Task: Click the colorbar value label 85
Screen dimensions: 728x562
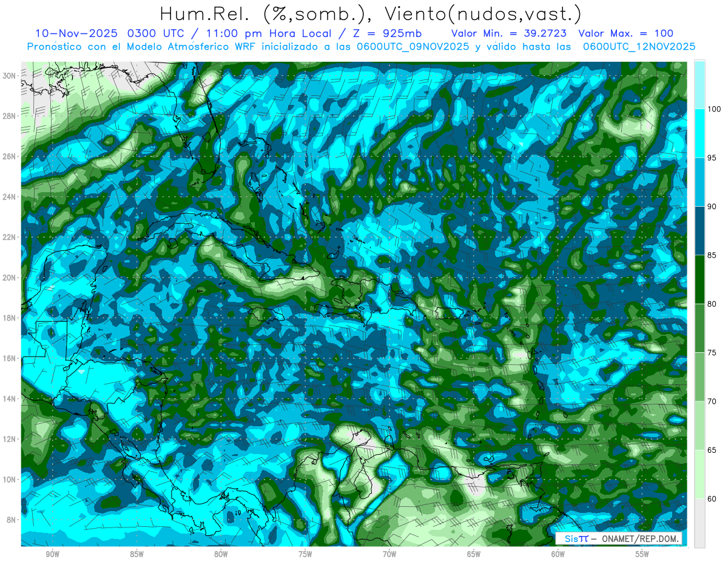Action: [713, 255]
